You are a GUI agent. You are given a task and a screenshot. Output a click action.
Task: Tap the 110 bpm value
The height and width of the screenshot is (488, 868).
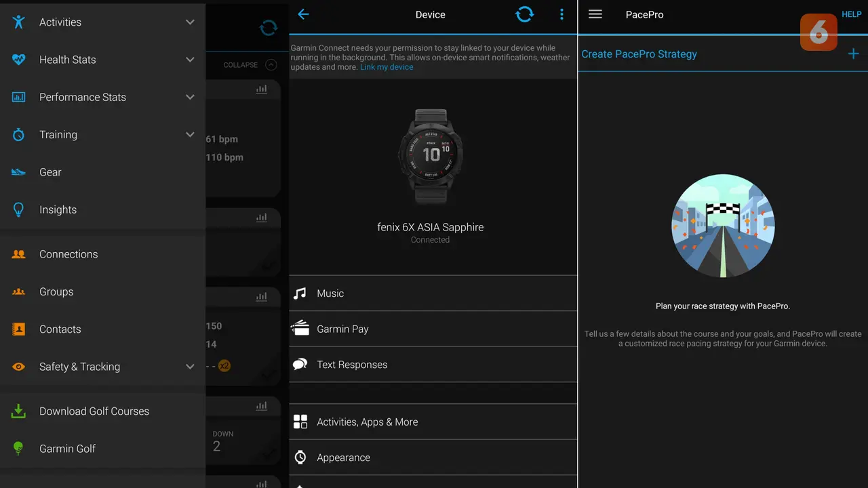(x=224, y=157)
